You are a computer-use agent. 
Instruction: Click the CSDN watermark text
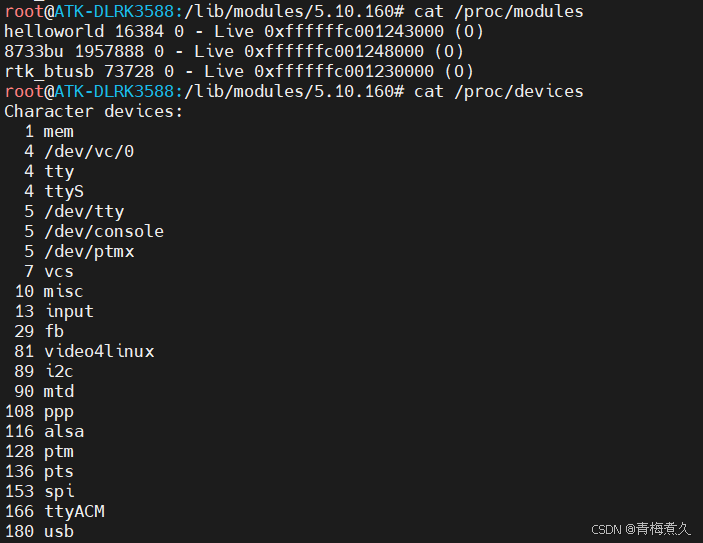[641, 529]
